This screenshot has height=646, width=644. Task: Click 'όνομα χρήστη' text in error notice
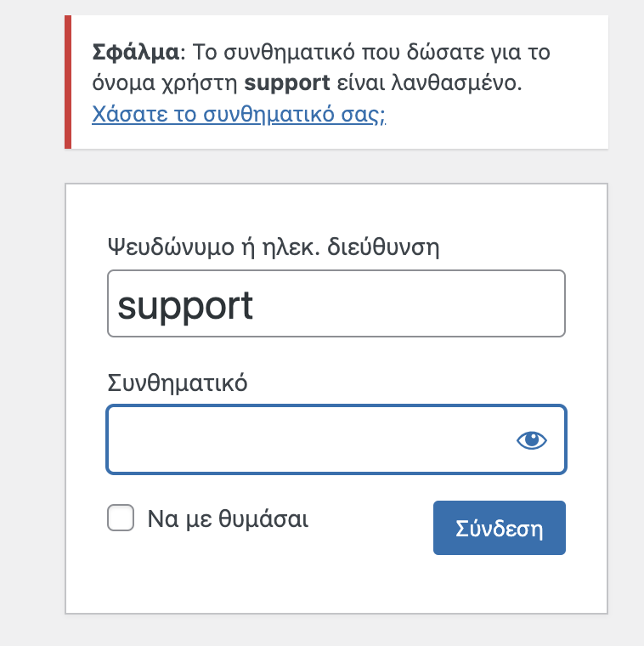click(x=165, y=83)
